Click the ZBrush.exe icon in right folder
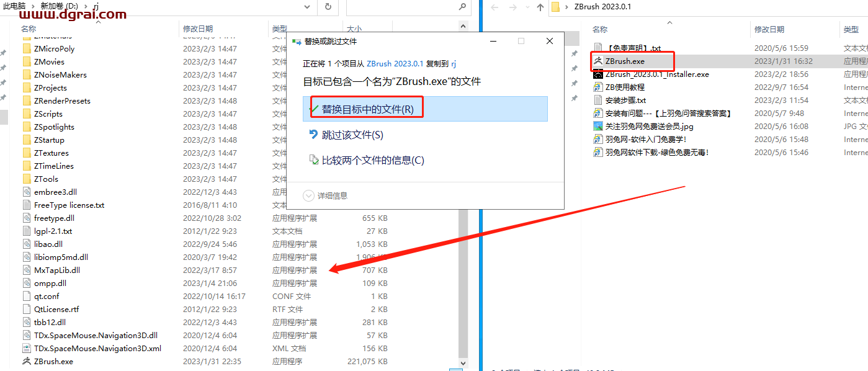The image size is (868, 371). click(598, 61)
